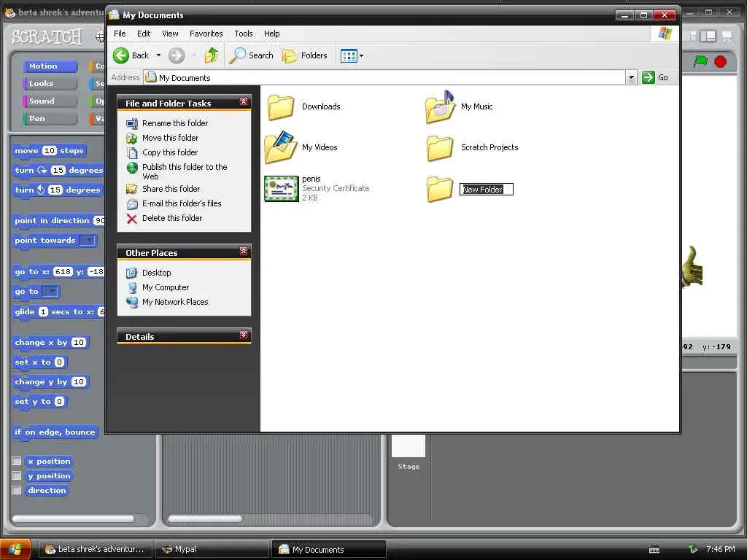Select the security certificate file icon
The height and width of the screenshot is (560, 747).
(x=282, y=189)
